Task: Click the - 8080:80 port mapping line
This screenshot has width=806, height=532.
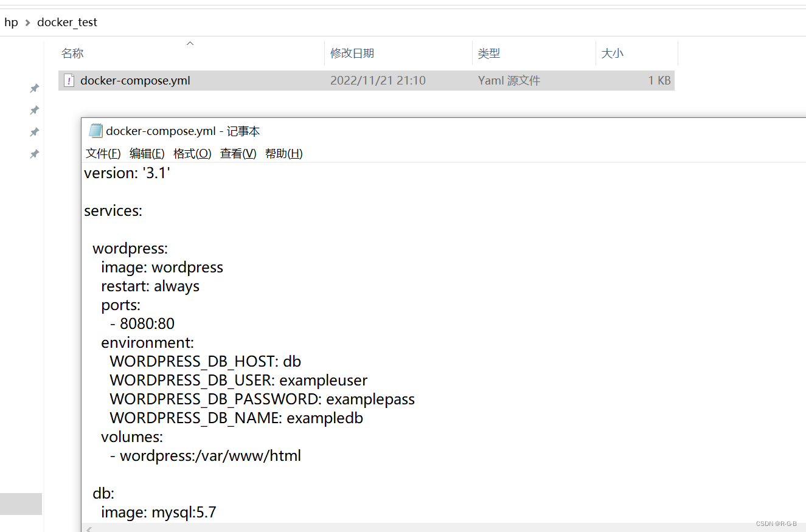Action: pyautogui.click(x=142, y=324)
